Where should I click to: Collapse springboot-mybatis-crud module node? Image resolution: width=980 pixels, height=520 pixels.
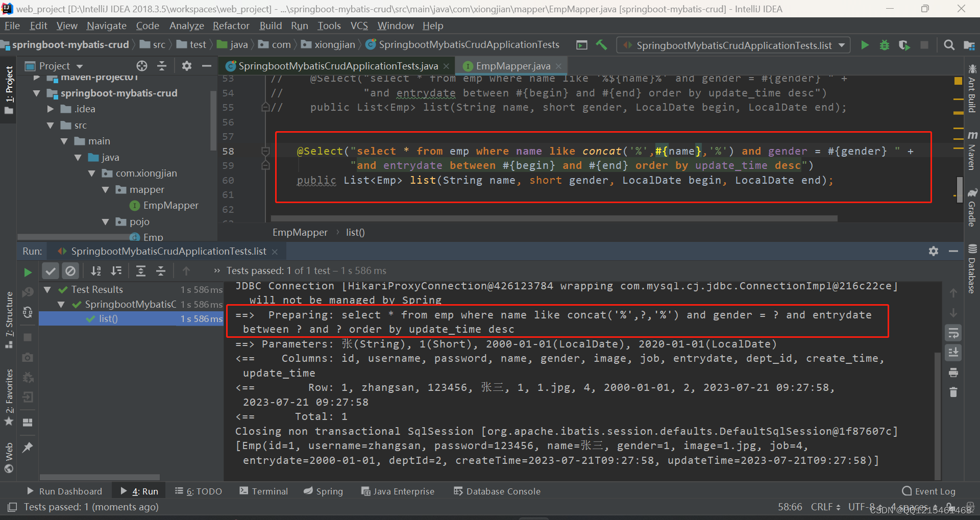36,93
